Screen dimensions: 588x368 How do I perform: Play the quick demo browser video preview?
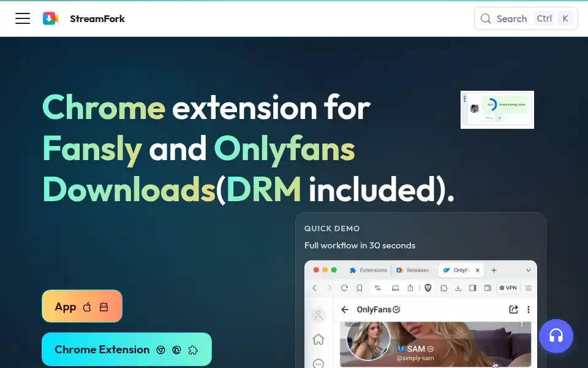[x=420, y=314]
